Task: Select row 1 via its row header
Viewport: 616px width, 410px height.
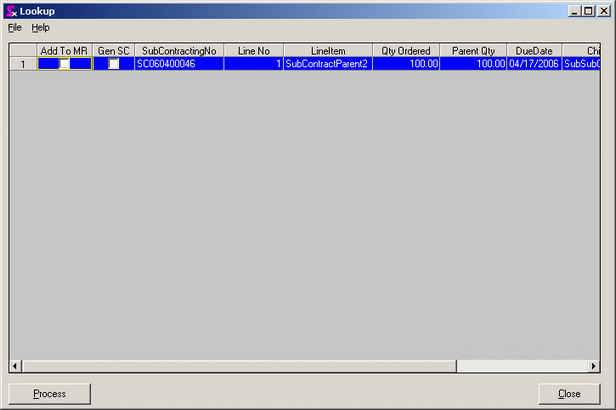Action: coord(23,64)
